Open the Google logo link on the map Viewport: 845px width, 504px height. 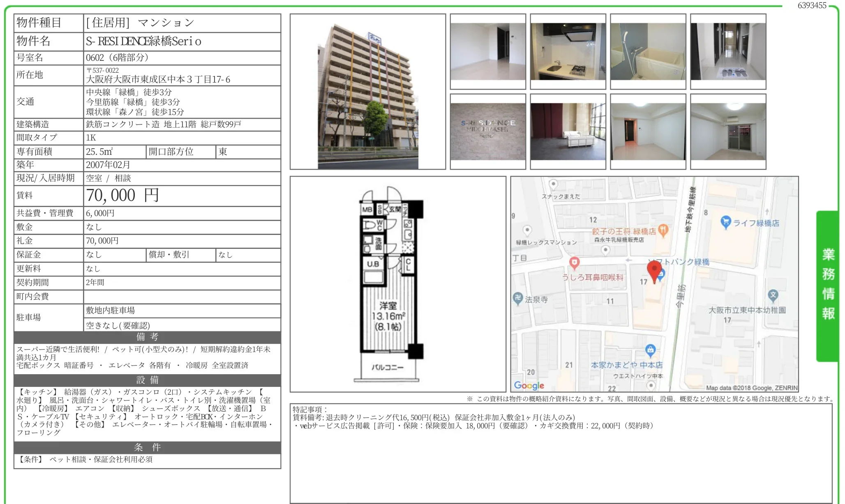[529, 385]
